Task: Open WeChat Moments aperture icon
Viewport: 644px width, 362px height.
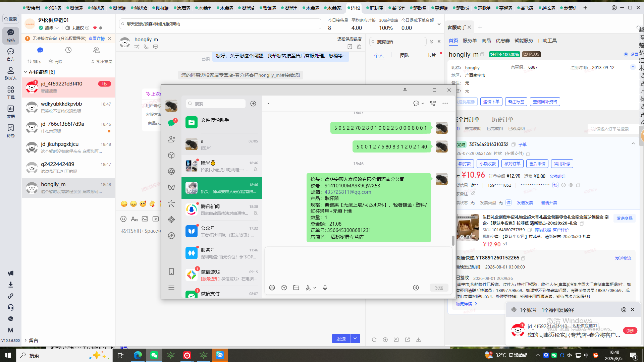Action: coord(171,171)
